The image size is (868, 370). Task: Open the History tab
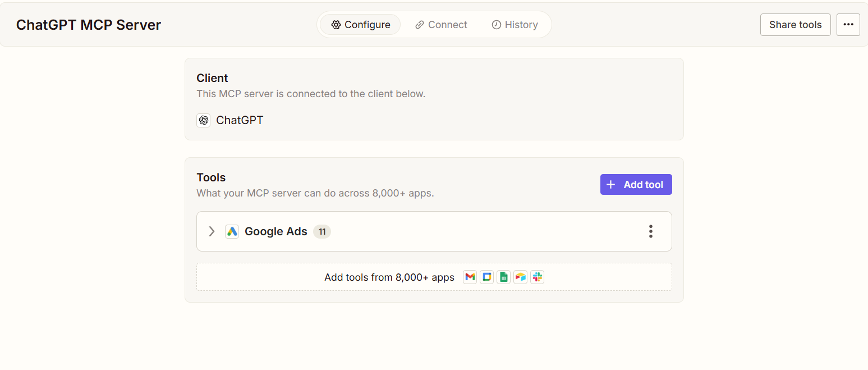515,24
